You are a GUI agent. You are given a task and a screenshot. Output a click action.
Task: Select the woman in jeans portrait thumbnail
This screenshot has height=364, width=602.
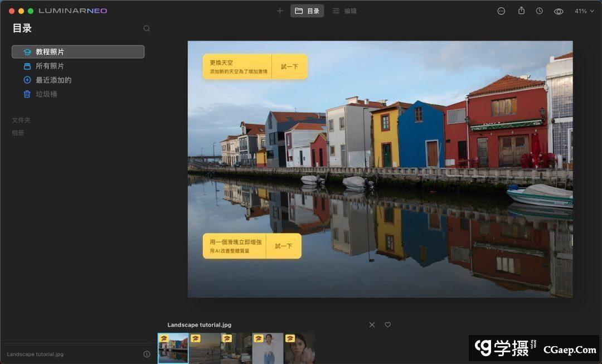point(268,349)
